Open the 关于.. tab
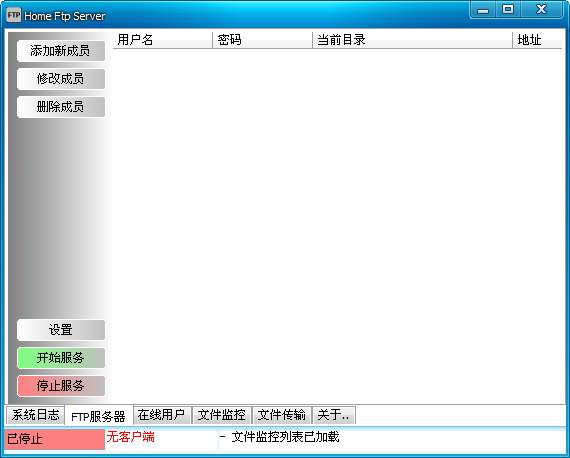Image resolution: width=570 pixels, height=458 pixels. tap(334, 415)
